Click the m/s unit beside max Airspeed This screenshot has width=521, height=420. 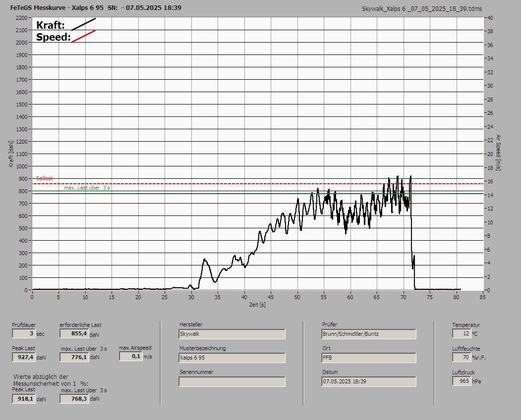point(148,357)
